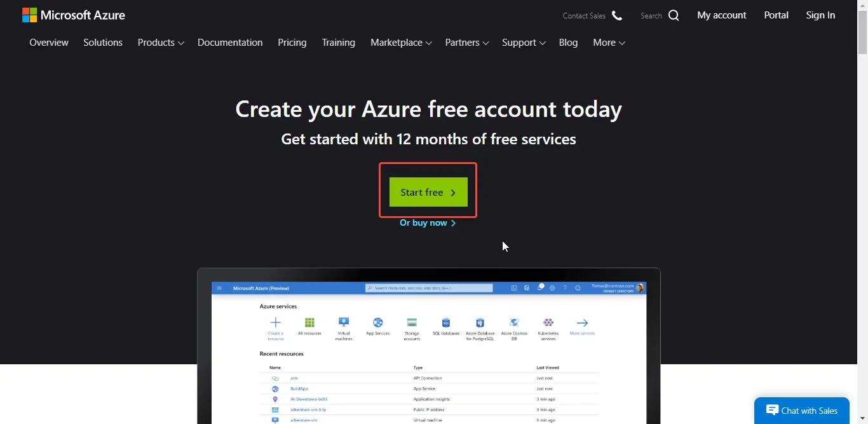The image size is (868, 424).
Task: Open the Documentation nav item
Action: click(230, 43)
